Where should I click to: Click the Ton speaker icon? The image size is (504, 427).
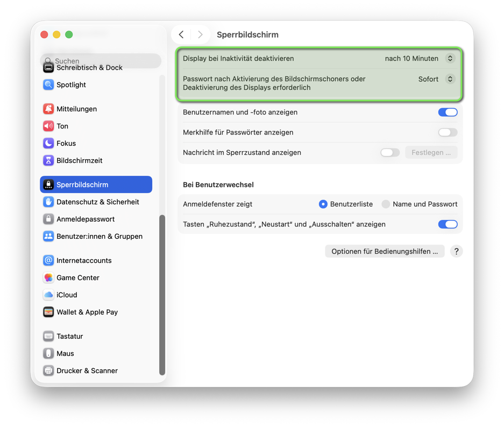(x=48, y=126)
